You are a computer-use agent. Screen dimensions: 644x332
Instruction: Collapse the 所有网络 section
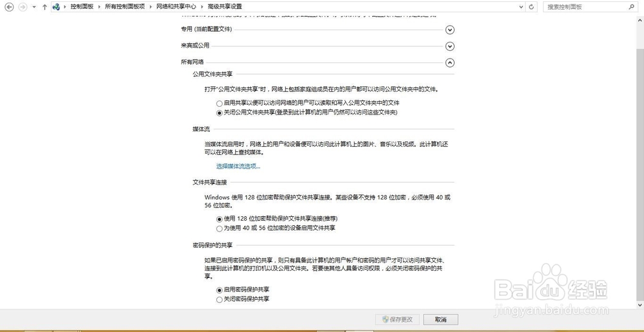450,63
